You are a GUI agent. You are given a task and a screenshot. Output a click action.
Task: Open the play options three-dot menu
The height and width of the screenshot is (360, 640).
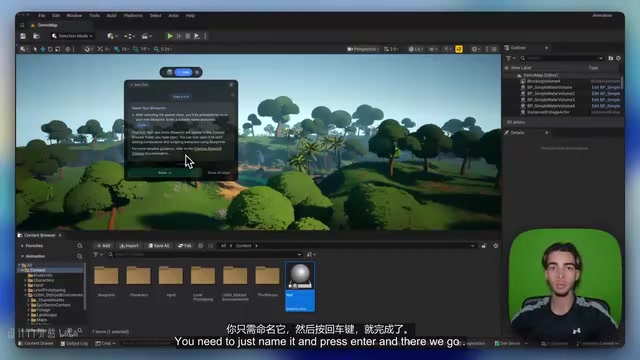(x=205, y=36)
